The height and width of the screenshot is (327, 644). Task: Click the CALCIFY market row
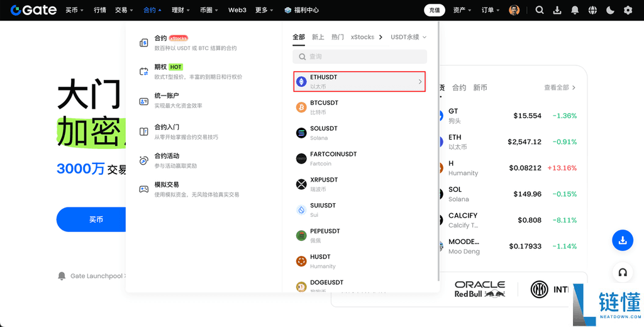[508, 220]
